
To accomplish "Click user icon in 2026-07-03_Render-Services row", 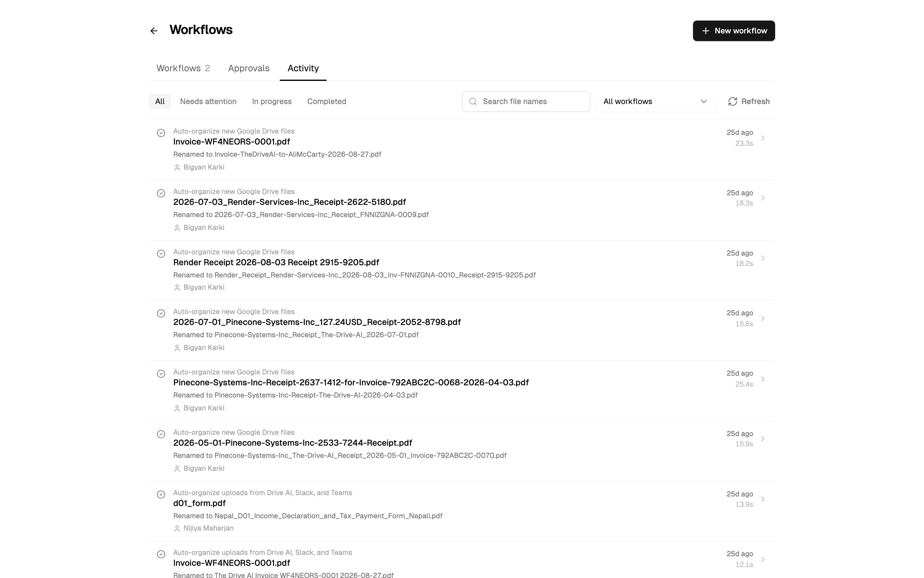I will tap(177, 228).
